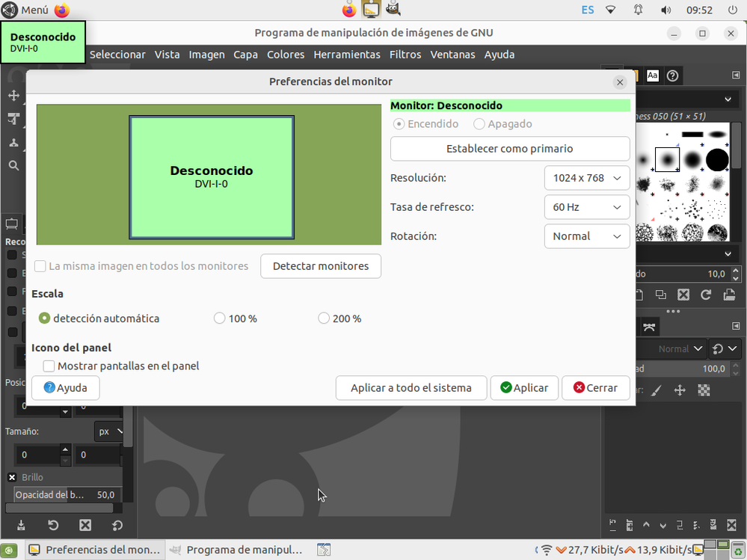Click the Ayuda button in monitor preferences
This screenshot has width=747, height=560.
click(x=65, y=387)
